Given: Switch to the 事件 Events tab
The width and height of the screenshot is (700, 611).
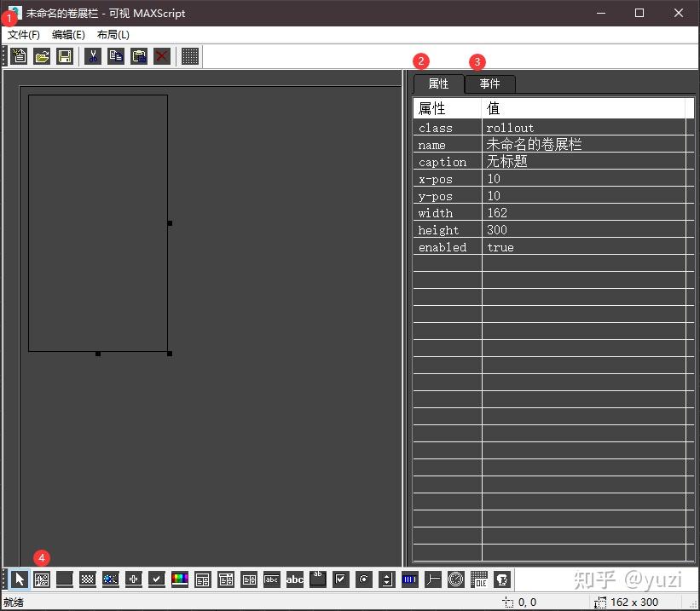Looking at the screenshot, I should click(x=489, y=84).
